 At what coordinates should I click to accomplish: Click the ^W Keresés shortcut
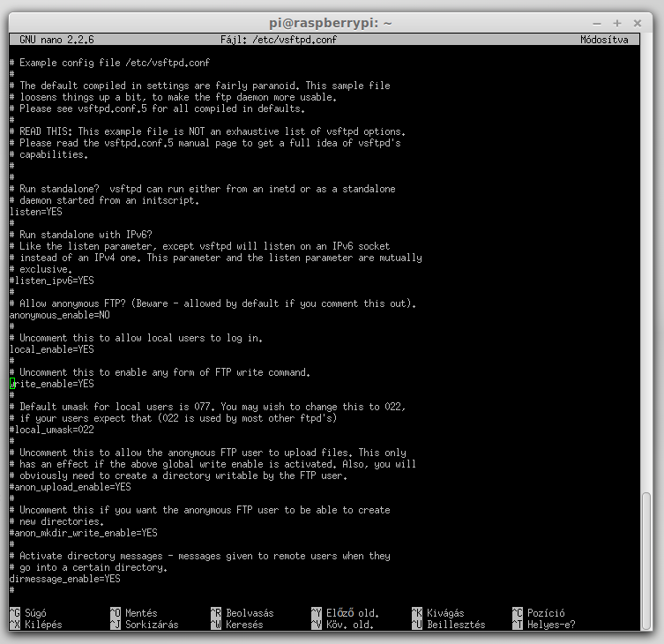tap(236, 625)
